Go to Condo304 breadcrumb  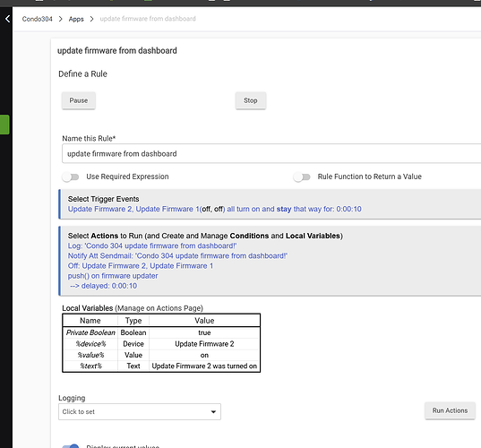tap(37, 19)
